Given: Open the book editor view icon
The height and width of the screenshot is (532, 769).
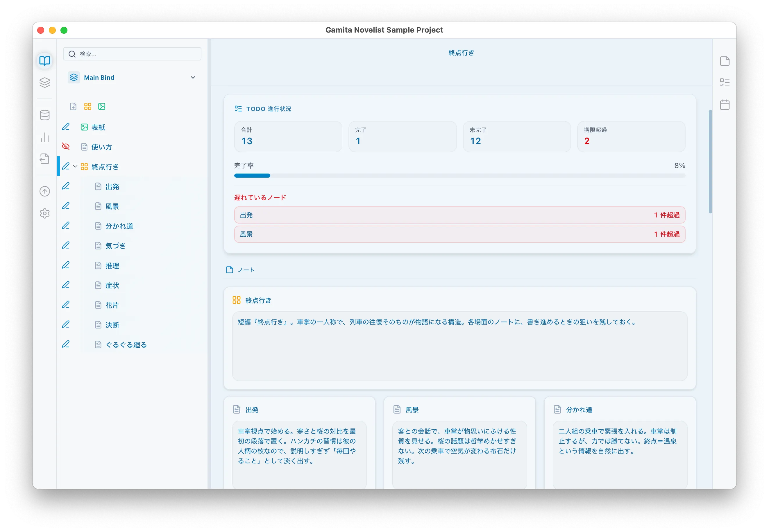Looking at the screenshot, I should (45, 61).
